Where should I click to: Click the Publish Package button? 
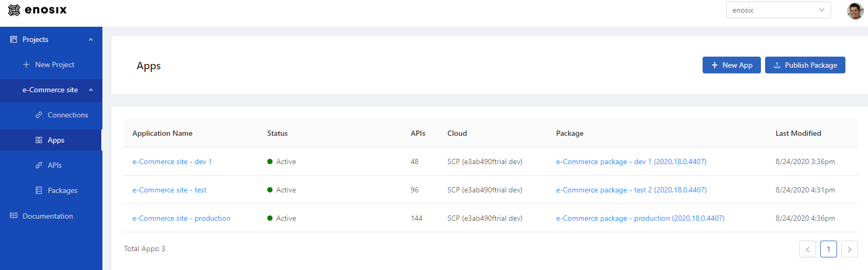[x=805, y=65]
